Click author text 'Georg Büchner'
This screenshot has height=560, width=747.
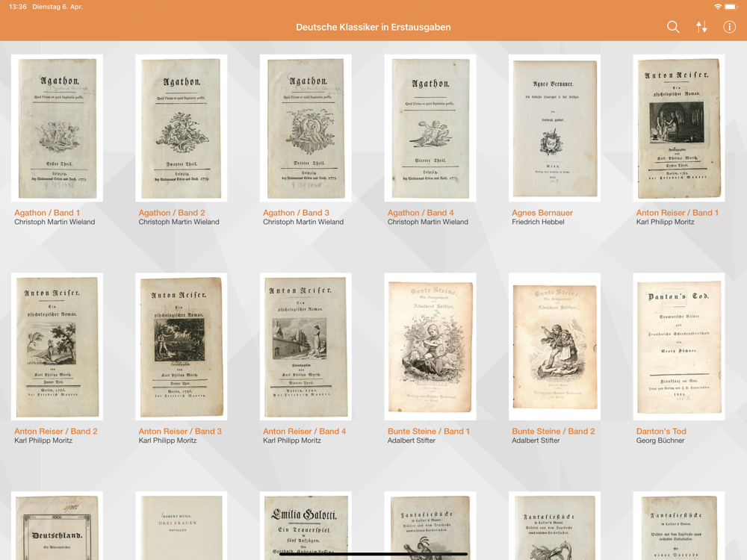point(660,441)
